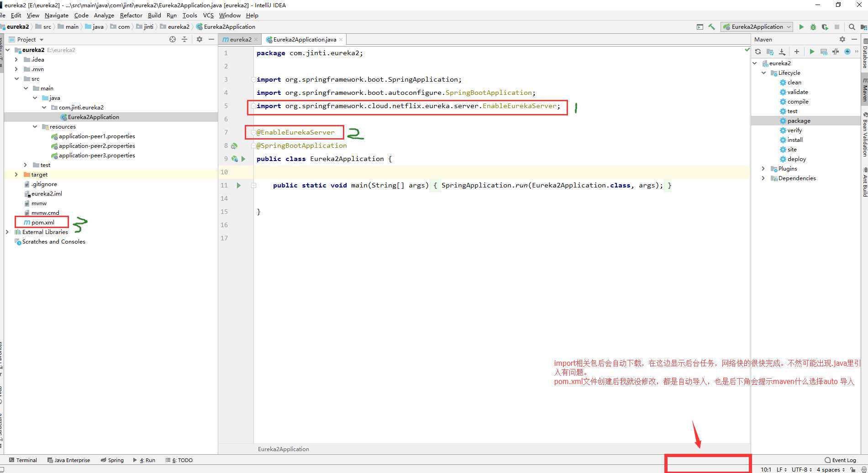Select Maven install lifecycle goal
This screenshot has width=868, height=473.
tap(795, 140)
